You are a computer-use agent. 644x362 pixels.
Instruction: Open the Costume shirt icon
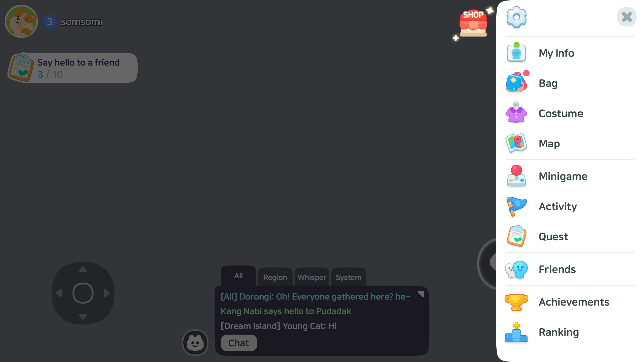pyautogui.click(x=516, y=113)
